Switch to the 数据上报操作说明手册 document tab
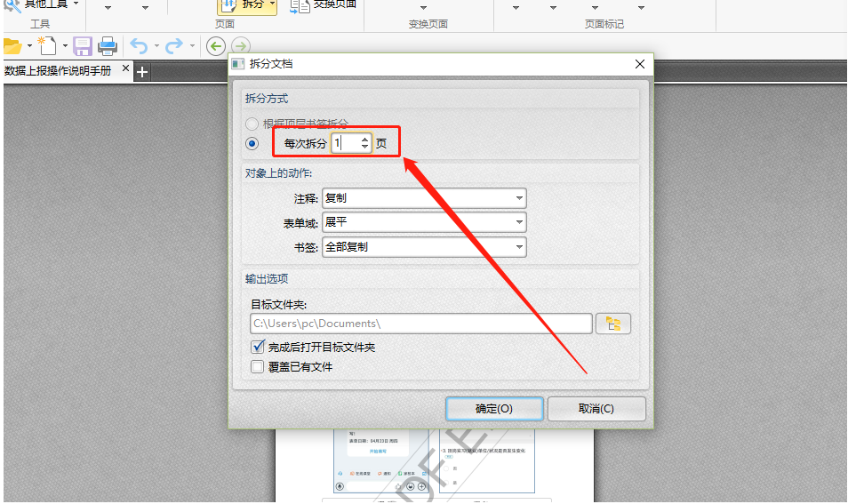848x504 pixels. tap(58, 71)
